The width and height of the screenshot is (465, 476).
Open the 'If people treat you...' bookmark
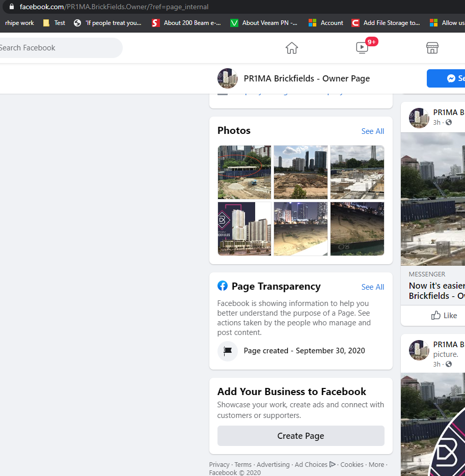107,23
